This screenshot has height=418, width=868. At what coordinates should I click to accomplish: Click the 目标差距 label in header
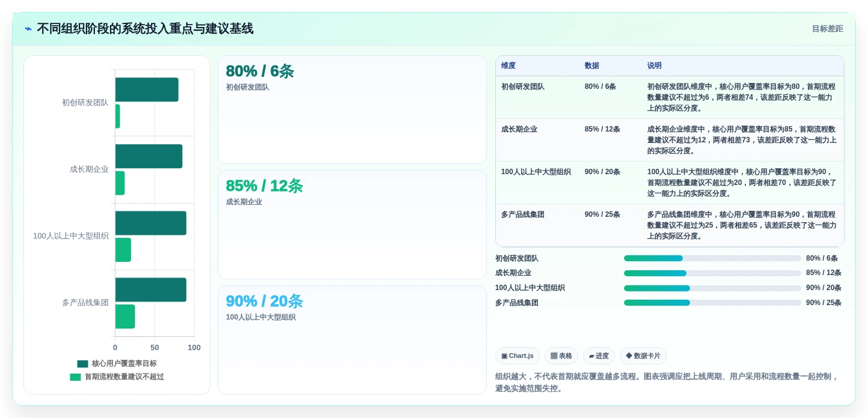(827, 29)
